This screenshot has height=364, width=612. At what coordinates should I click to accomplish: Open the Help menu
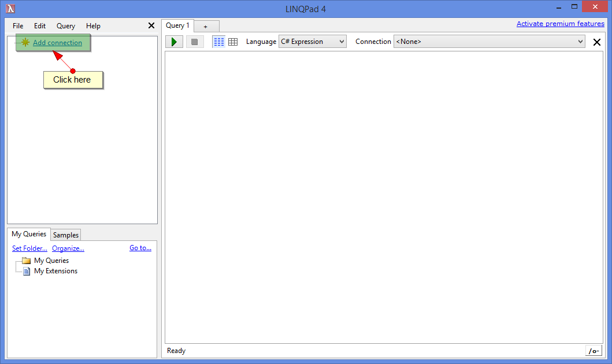[x=93, y=26]
